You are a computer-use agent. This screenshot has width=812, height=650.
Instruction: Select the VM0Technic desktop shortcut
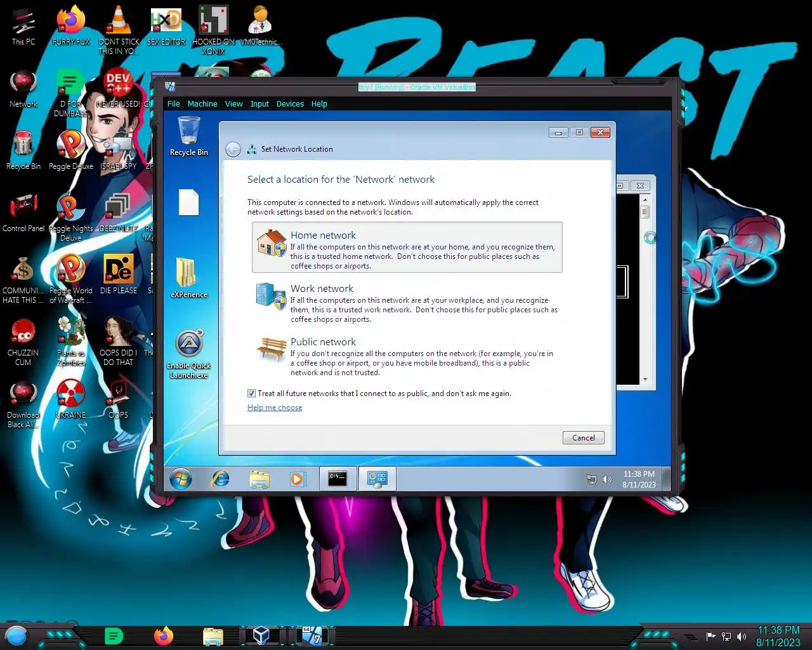261,27
